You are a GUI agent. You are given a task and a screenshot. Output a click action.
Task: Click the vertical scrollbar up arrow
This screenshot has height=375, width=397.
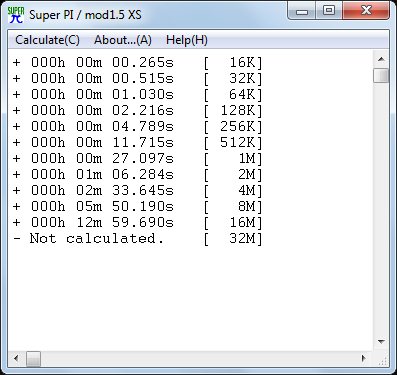pyautogui.click(x=381, y=59)
